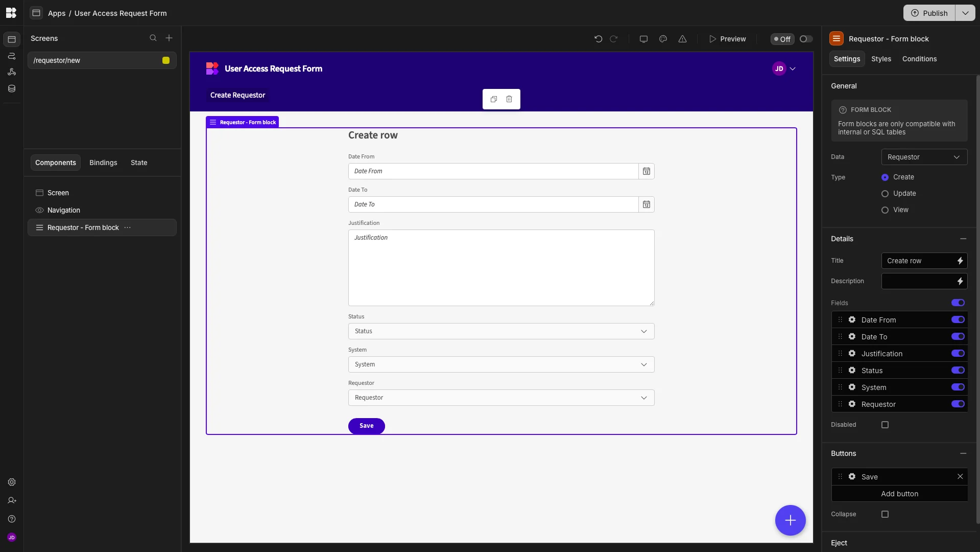Open the Data section in sidebar
Viewport: 980px width, 552px height.
tap(12, 88)
